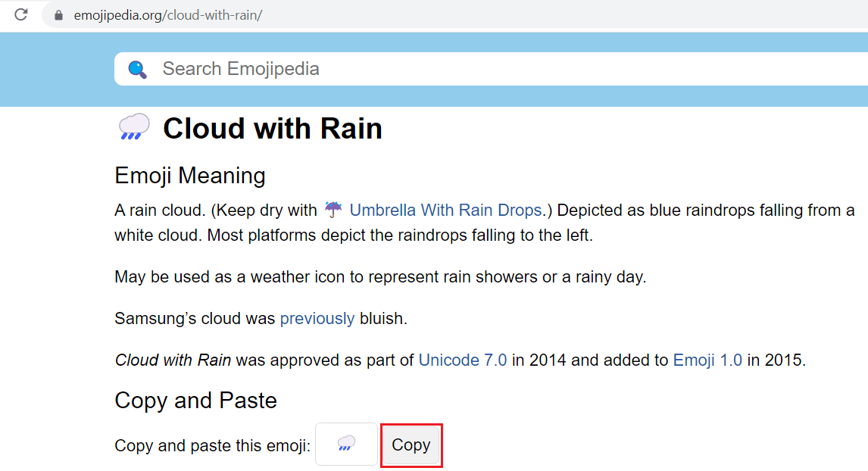Viewport: 868px width, 471px height.
Task: Follow the "previously" link
Action: point(317,318)
